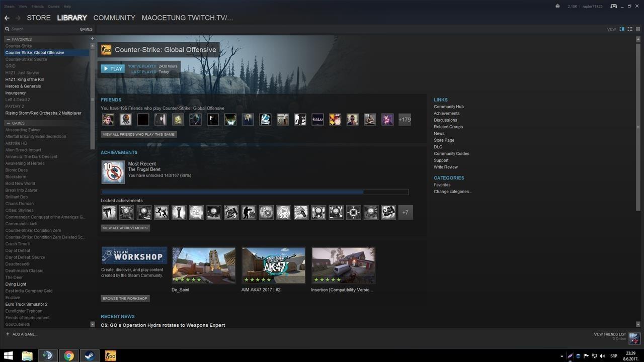Open the GAMES filter dropdown
Screen dimensions: 644x362
86,29
